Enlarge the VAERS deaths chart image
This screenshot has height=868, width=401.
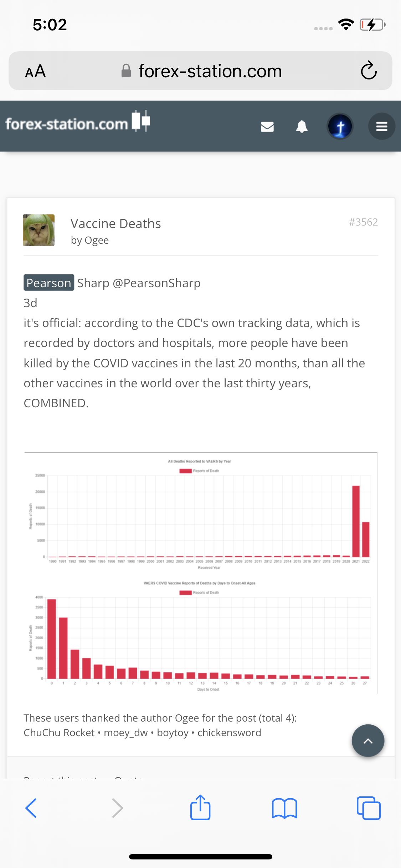(x=201, y=573)
